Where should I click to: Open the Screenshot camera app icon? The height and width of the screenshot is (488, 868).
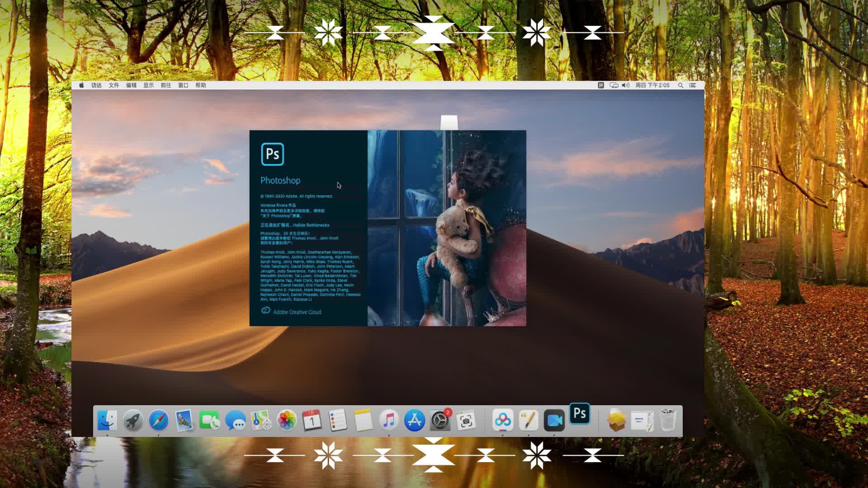click(x=466, y=421)
